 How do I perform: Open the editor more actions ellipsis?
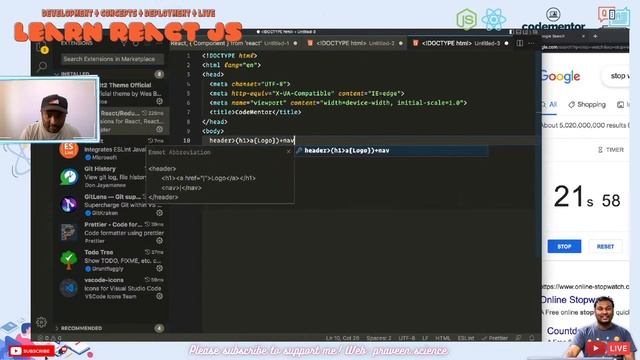pyautogui.click(x=531, y=43)
